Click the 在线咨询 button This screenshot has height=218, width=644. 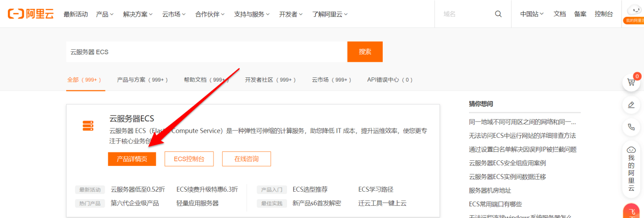[246, 159]
